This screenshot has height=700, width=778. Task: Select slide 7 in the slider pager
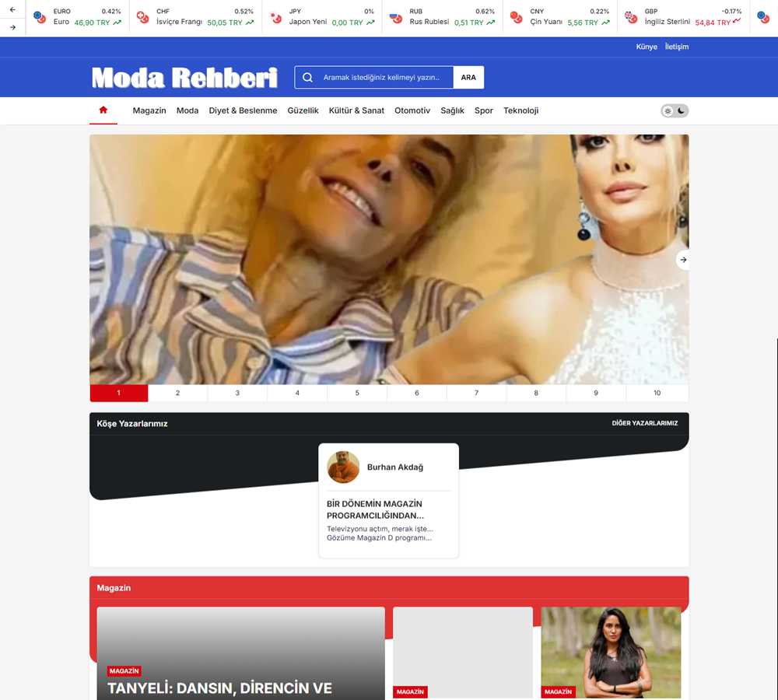(x=476, y=393)
